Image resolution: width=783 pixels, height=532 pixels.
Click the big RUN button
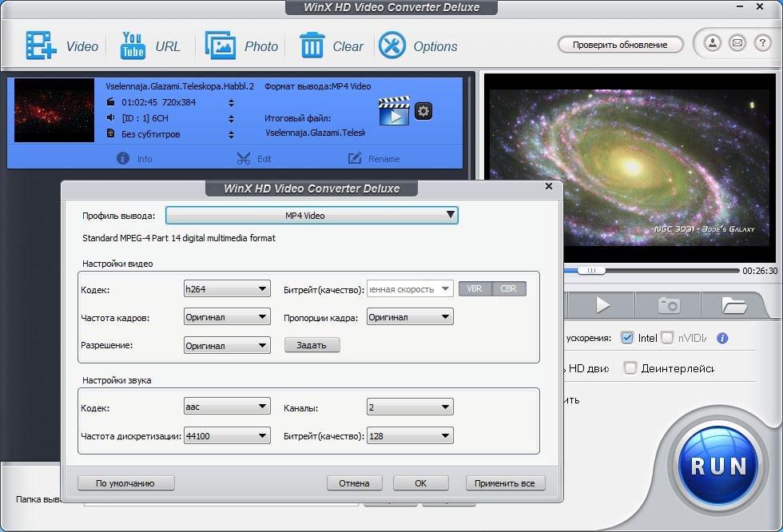(x=718, y=466)
